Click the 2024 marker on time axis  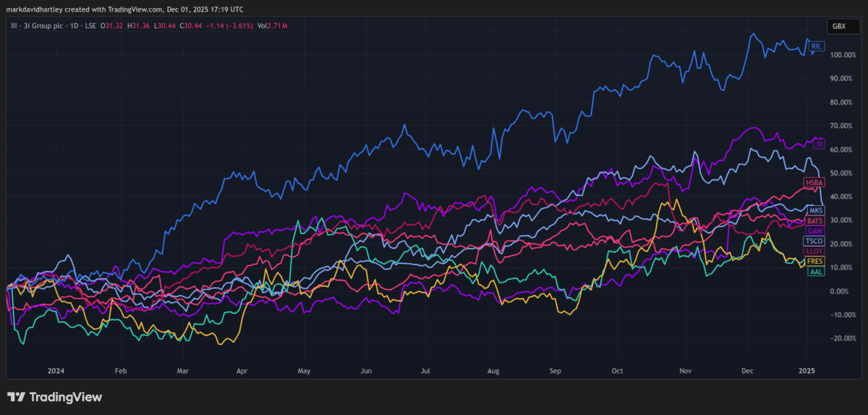56,370
